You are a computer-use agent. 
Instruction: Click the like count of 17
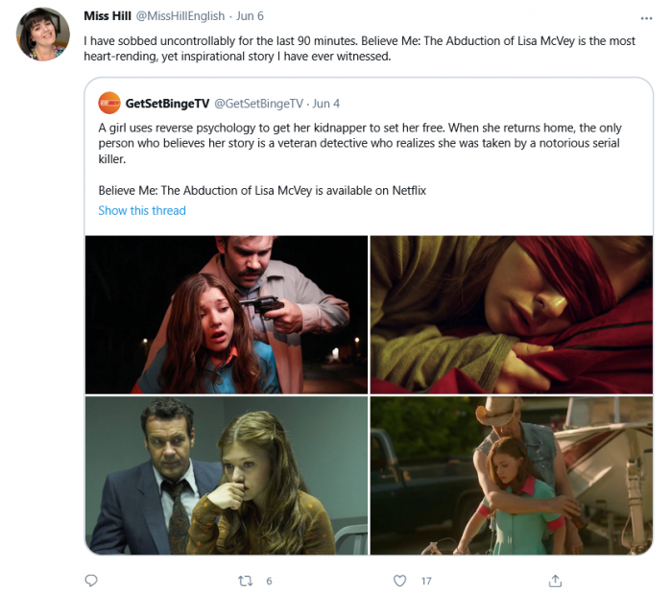425,580
